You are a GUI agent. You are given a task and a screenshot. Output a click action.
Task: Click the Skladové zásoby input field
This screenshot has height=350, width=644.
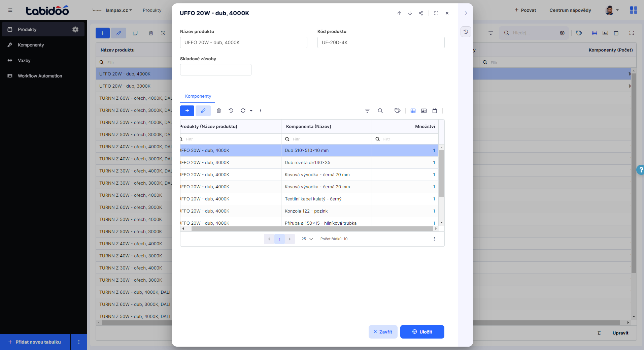coord(215,70)
